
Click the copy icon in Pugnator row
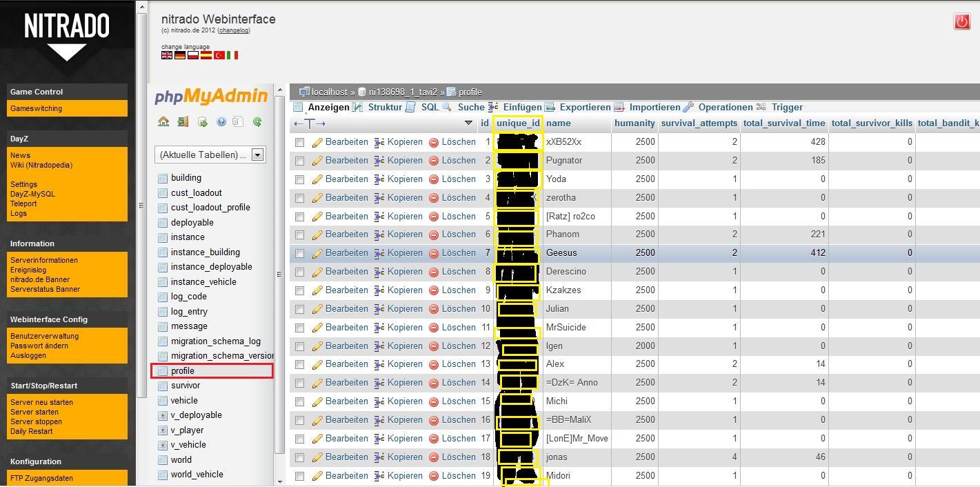tap(379, 161)
